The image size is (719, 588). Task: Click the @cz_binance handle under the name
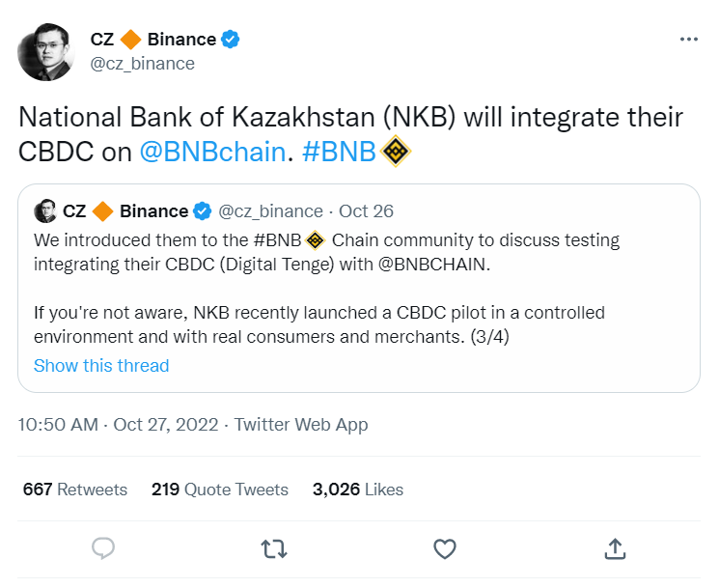pos(143,64)
